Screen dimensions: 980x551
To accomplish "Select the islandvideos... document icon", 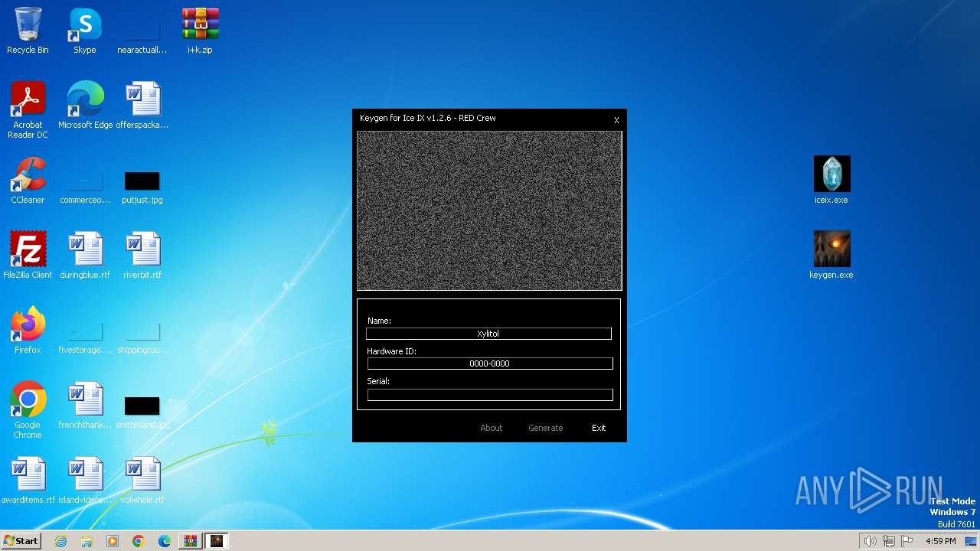I will (85, 481).
